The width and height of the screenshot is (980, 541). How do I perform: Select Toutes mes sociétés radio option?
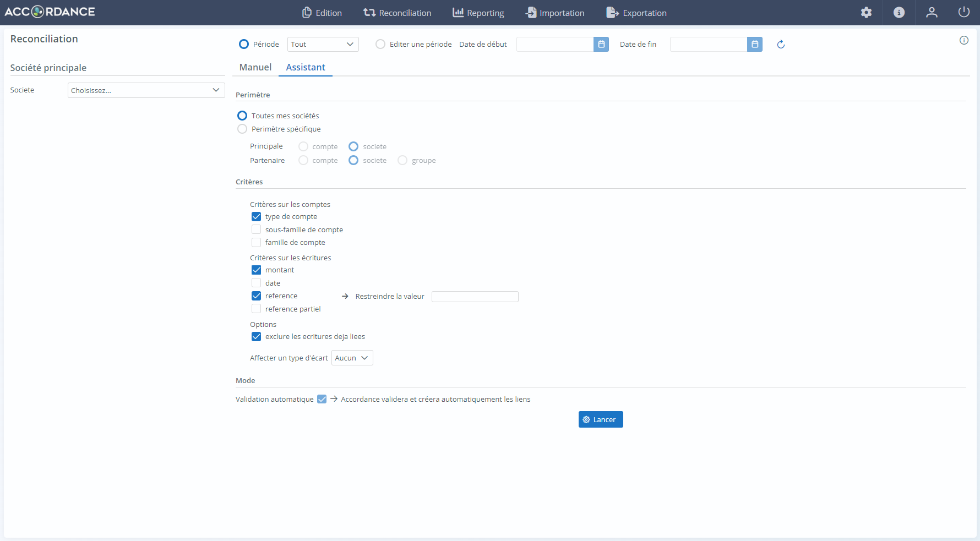pos(242,116)
